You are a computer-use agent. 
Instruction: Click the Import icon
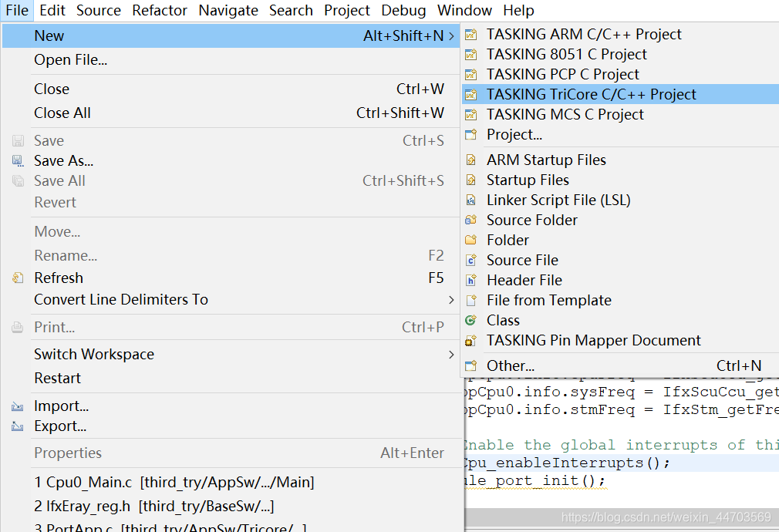pos(18,406)
